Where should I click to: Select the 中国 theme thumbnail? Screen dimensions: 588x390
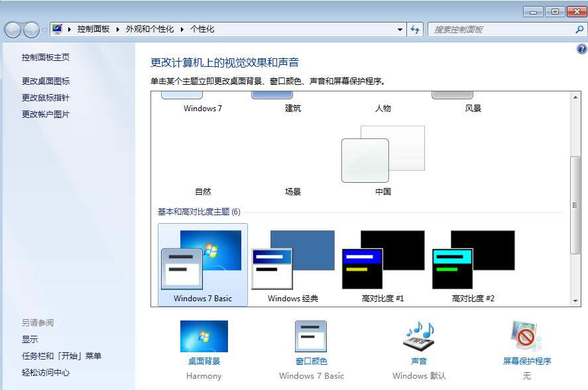click(382, 156)
